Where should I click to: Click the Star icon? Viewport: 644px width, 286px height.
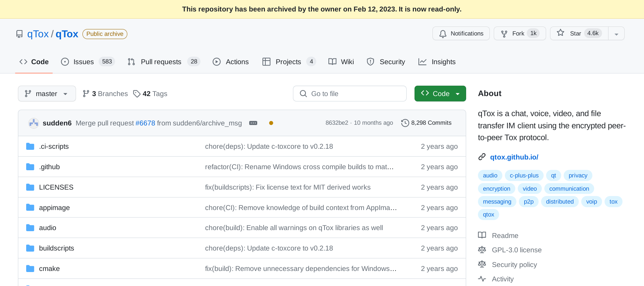pos(560,33)
